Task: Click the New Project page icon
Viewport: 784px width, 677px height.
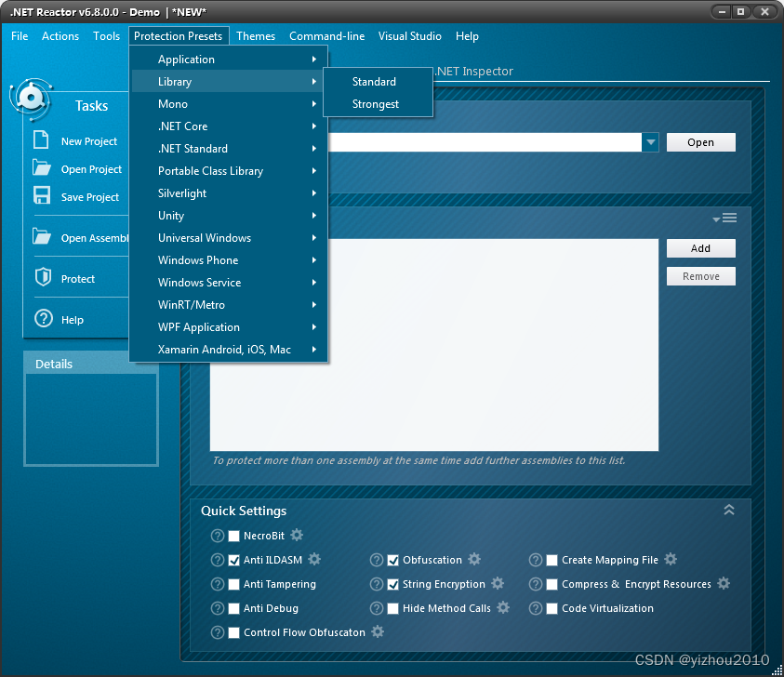Action: (41, 139)
